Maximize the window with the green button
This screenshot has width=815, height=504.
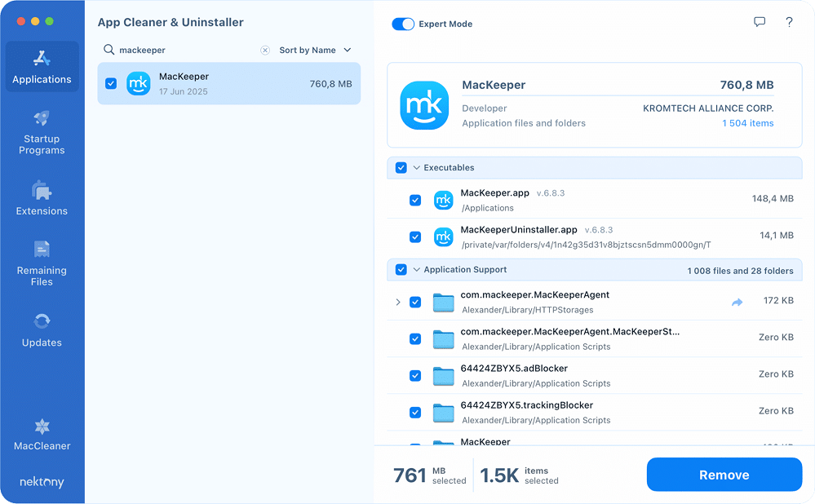[x=50, y=21]
